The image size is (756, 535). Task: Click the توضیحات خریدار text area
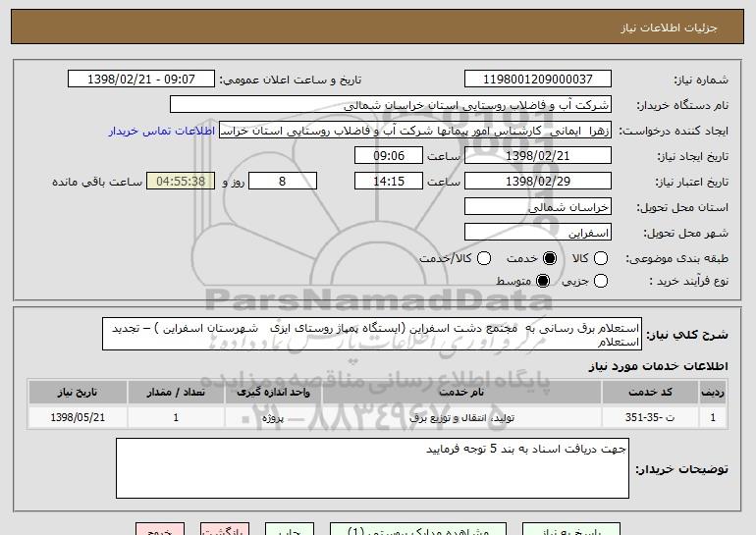point(372,468)
